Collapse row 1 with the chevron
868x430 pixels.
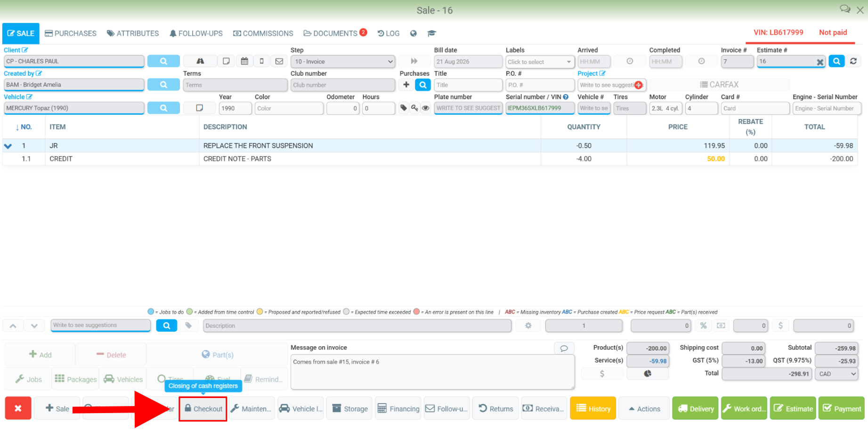click(x=8, y=146)
